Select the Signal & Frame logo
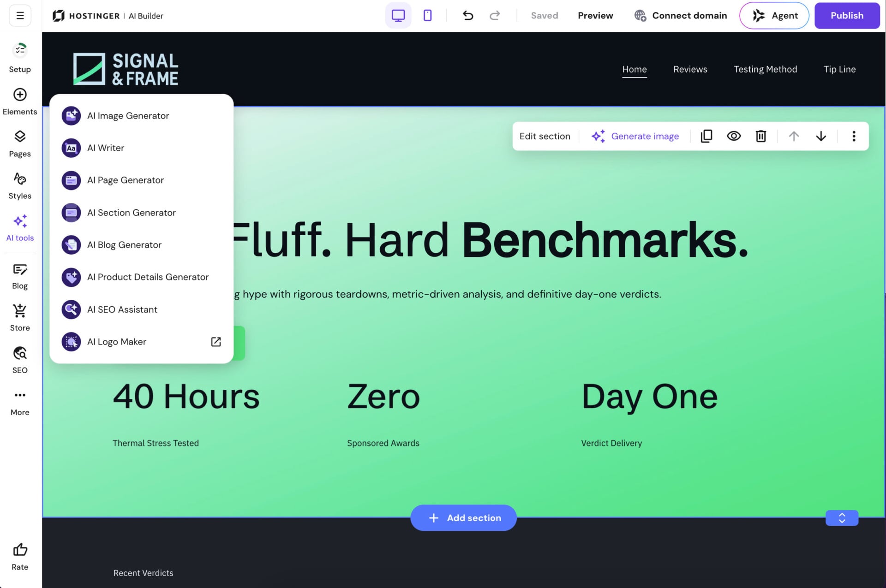Viewport: 886px width, 588px height. click(x=125, y=69)
